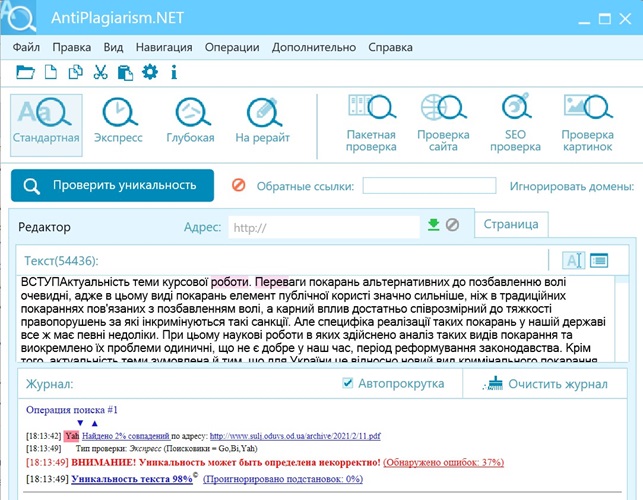Toggle the Автопрокрутка checkbox
Viewport: 643px width, 500px height.
tap(347, 383)
